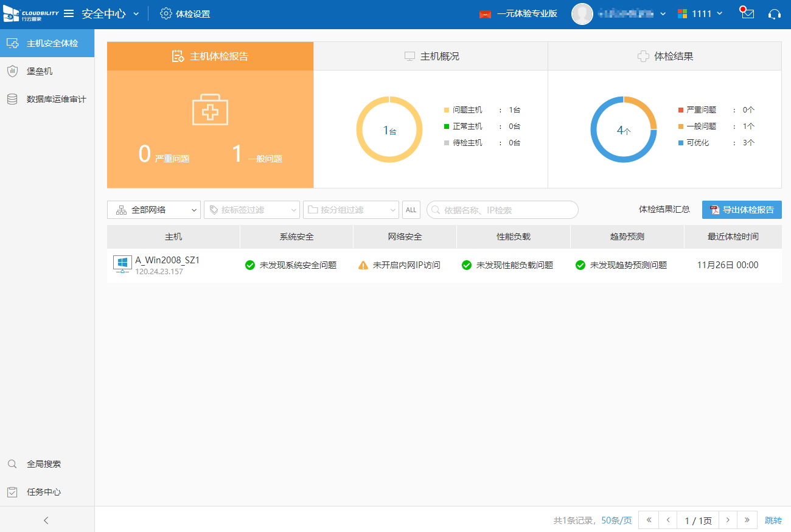Open 全局搜索 from sidebar
Image resolution: width=791 pixels, height=532 pixels.
[x=43, y=464]
